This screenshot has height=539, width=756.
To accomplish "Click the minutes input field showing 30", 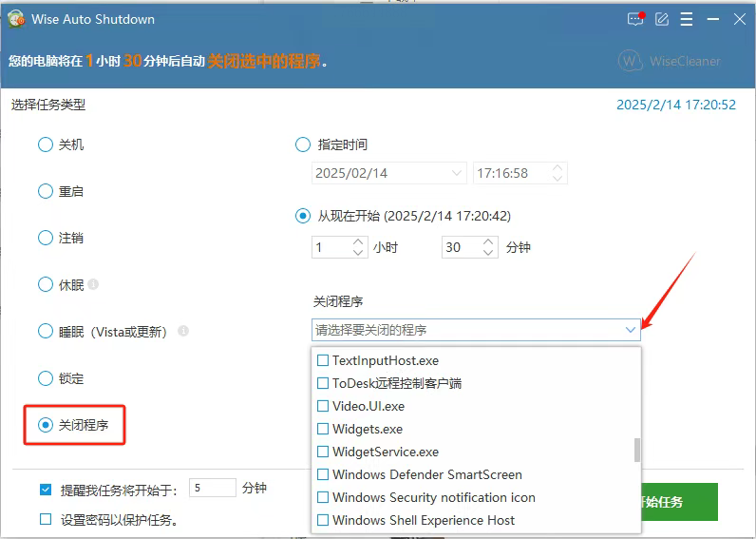I will [x=462, y=247].
